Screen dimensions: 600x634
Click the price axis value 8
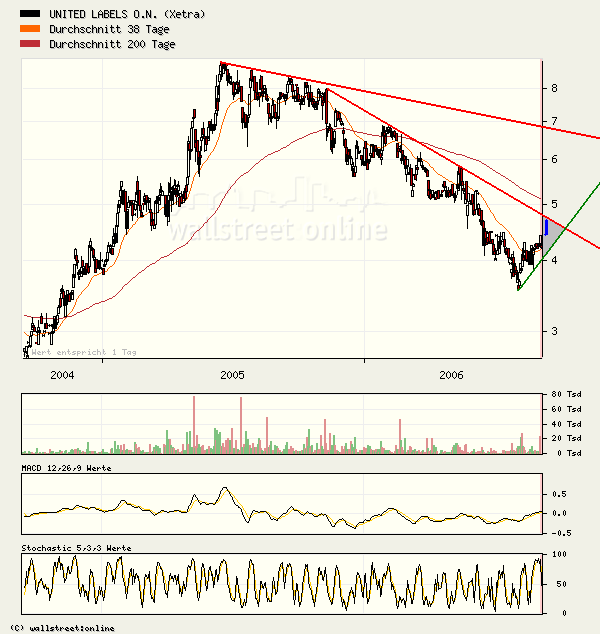tap(554, 88)
